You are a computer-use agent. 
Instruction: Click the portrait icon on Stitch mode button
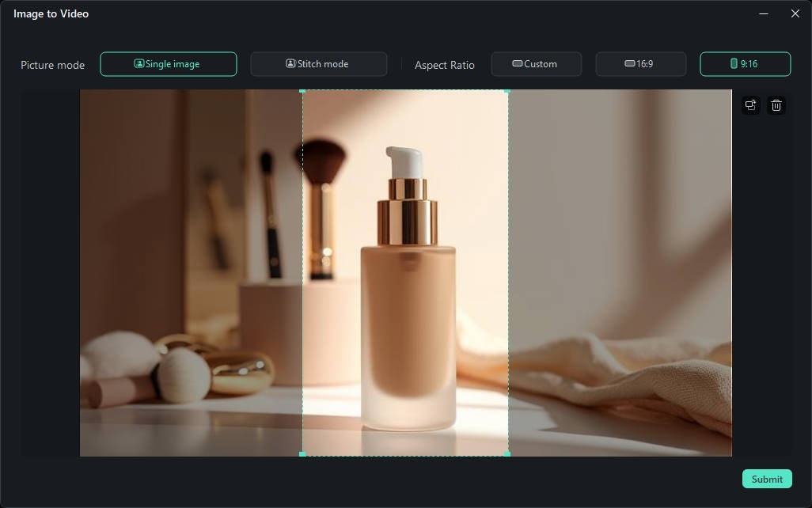[290, 64]
